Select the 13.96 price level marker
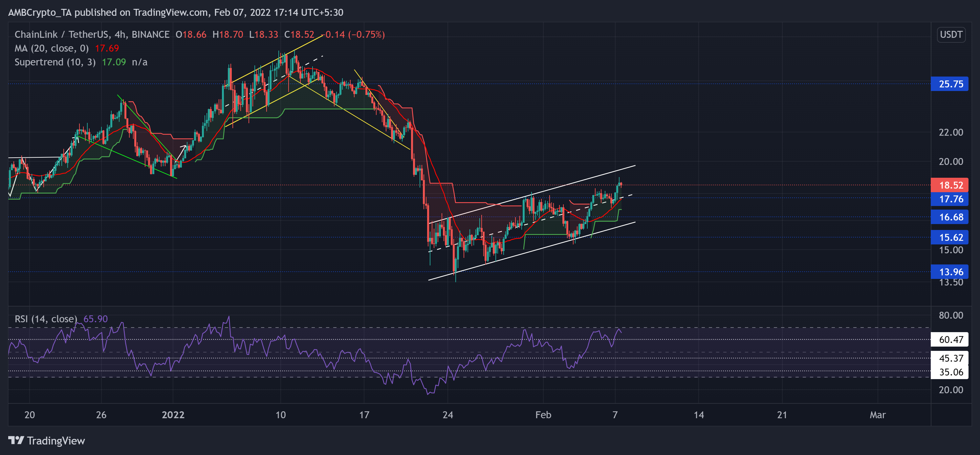 950,272
